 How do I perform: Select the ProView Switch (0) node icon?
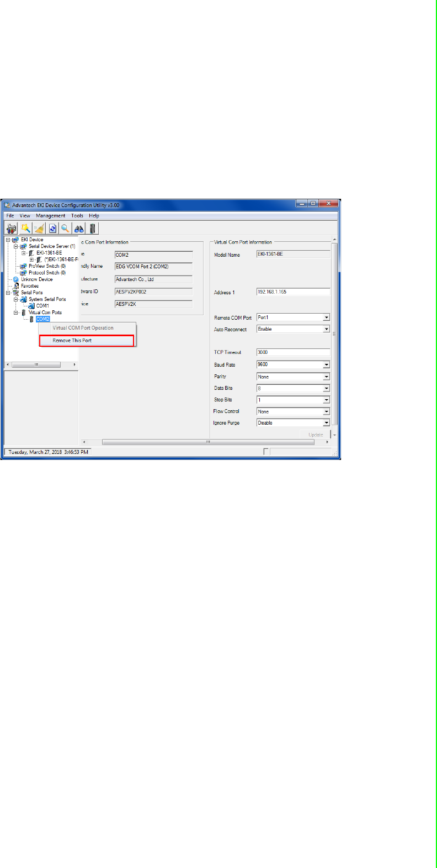click(24, 266)
